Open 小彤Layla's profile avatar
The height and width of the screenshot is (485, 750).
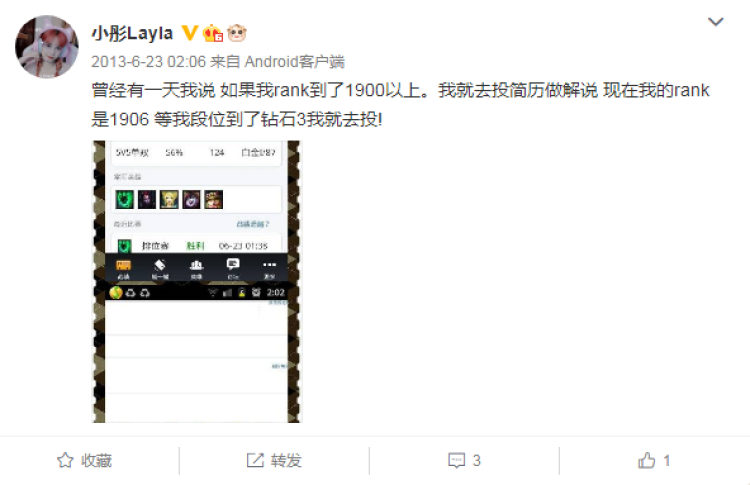coord(47,46)
